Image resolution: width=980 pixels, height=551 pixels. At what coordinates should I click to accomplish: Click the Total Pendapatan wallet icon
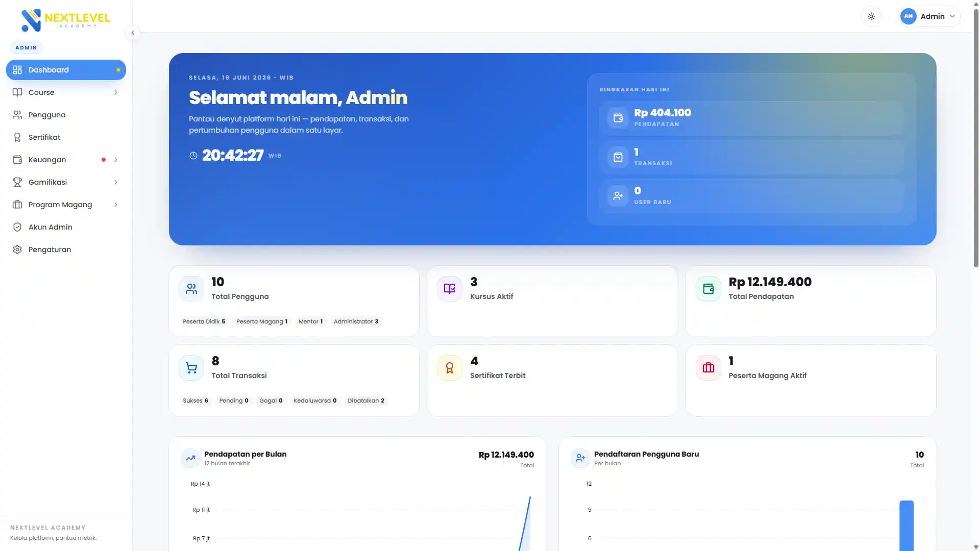coord(708,289)
